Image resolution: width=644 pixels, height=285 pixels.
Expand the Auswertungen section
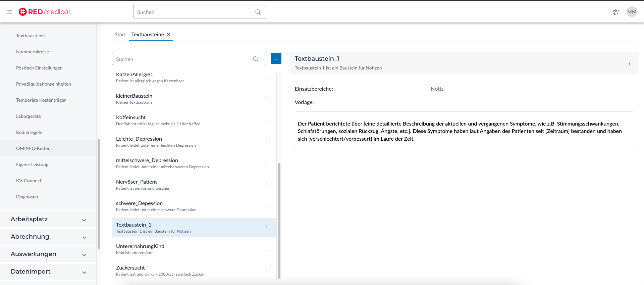(48, 254)
